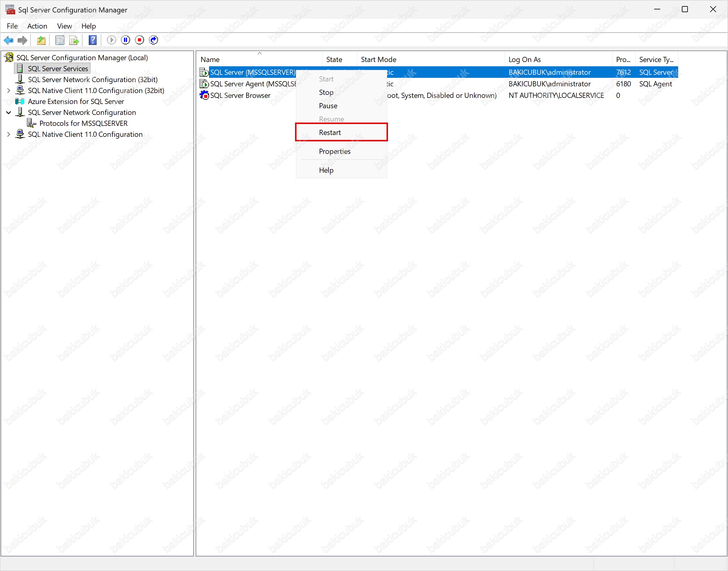The image size is (728, 571).
Task: Select the SQL Server Browser service row
Action: pos(240,95)
